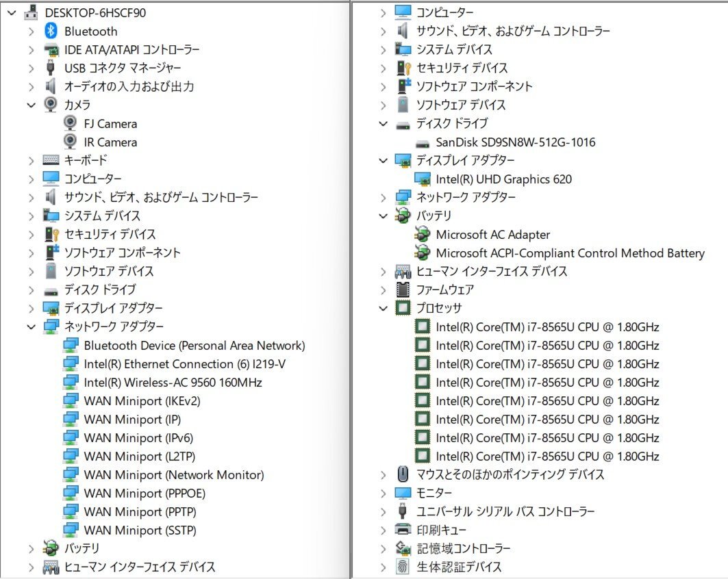728x579 pixels.
Task: Select WAN Miniport (PPPOE)
Action: coord(145,493)
